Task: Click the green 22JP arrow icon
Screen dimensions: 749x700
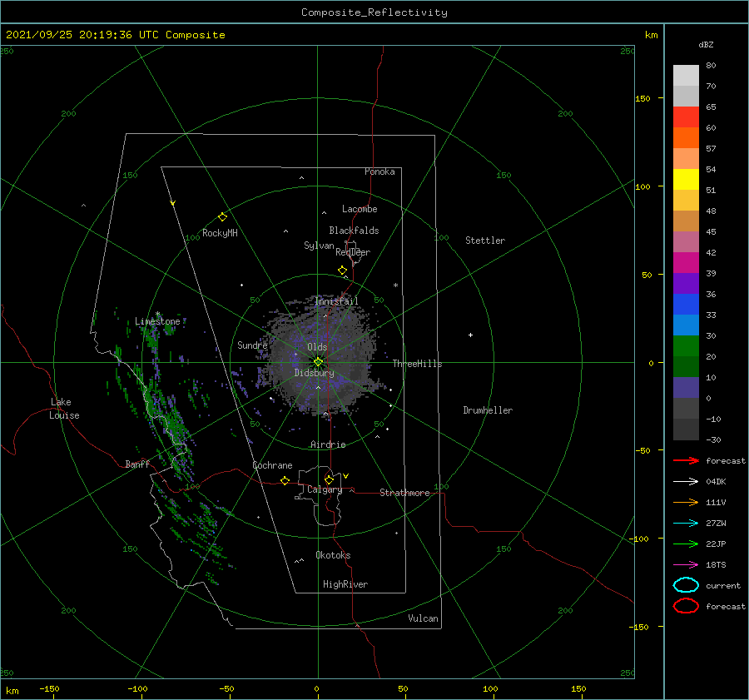Action: (686, 544)
